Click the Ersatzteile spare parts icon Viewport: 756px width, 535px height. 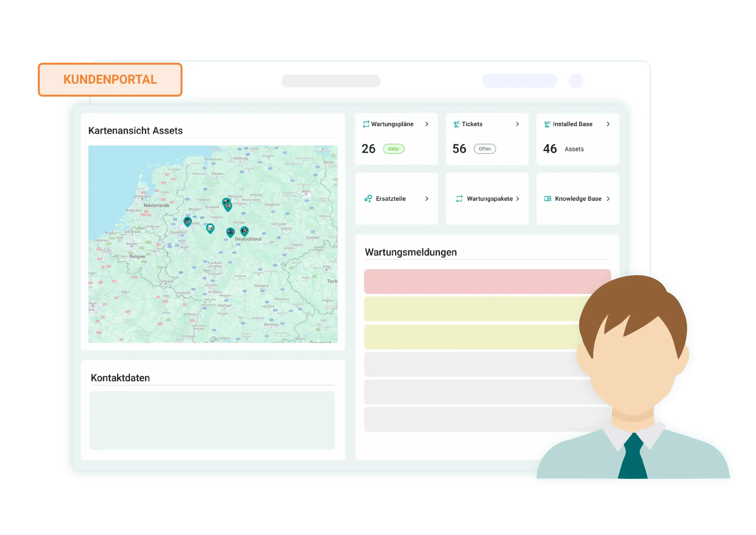coord(368,199)
